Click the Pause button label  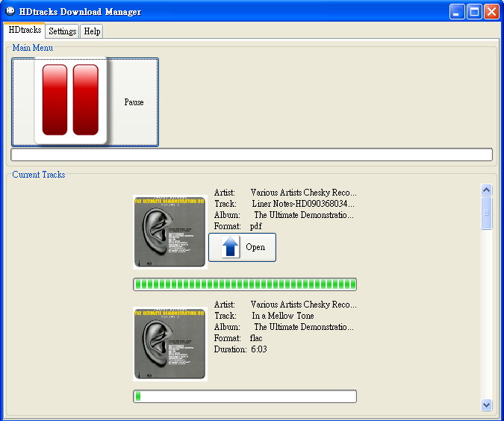[x=134, y=102]
